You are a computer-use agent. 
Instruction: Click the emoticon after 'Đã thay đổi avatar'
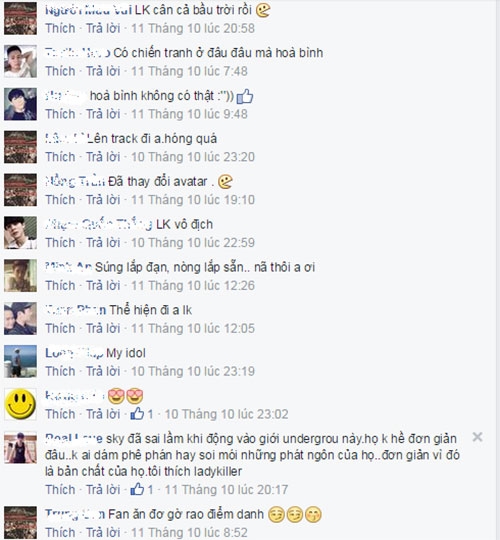click(x=226, y=182)
